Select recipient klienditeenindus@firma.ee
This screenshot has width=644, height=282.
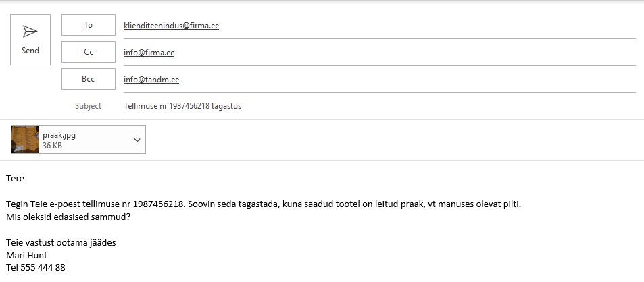171,26
